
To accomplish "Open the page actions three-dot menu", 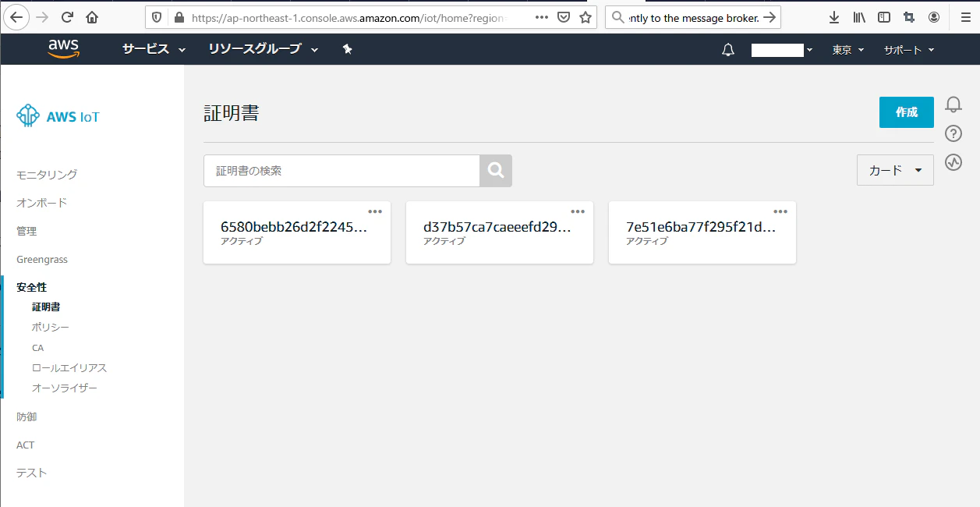I will pos(542,16).
